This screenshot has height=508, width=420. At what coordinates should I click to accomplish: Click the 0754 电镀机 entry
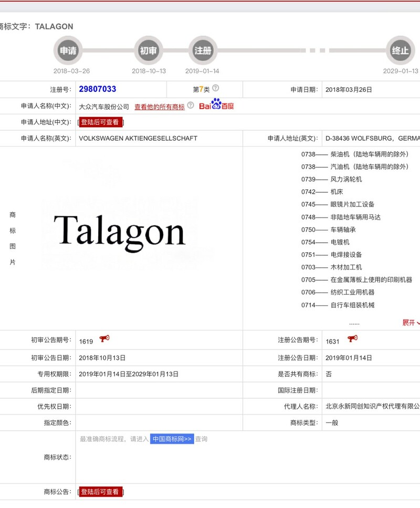325,242
